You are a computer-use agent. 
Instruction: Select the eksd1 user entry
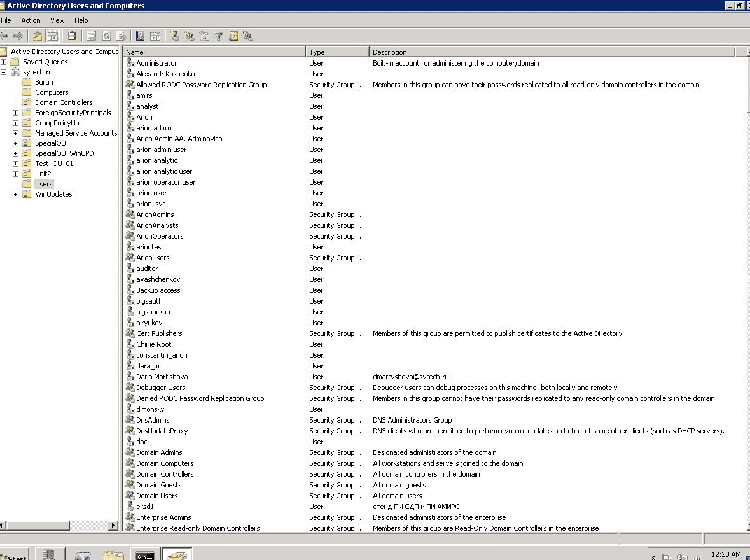click(145, 507)
